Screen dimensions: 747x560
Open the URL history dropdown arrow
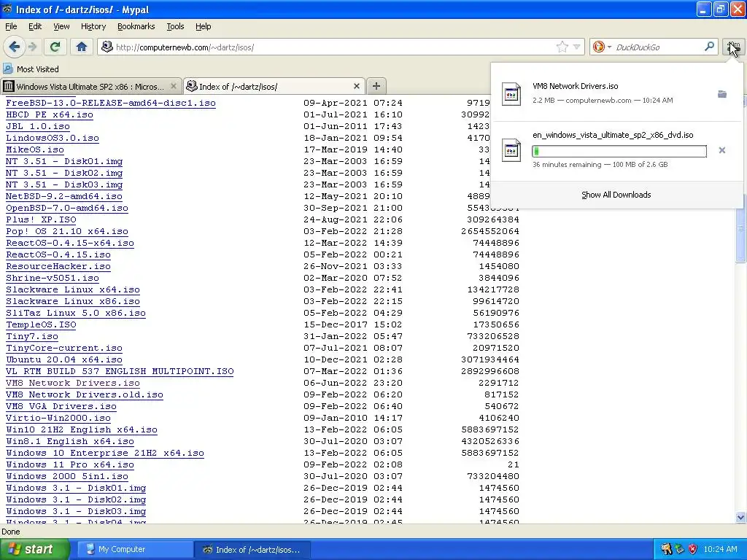(x=576, y=47)
